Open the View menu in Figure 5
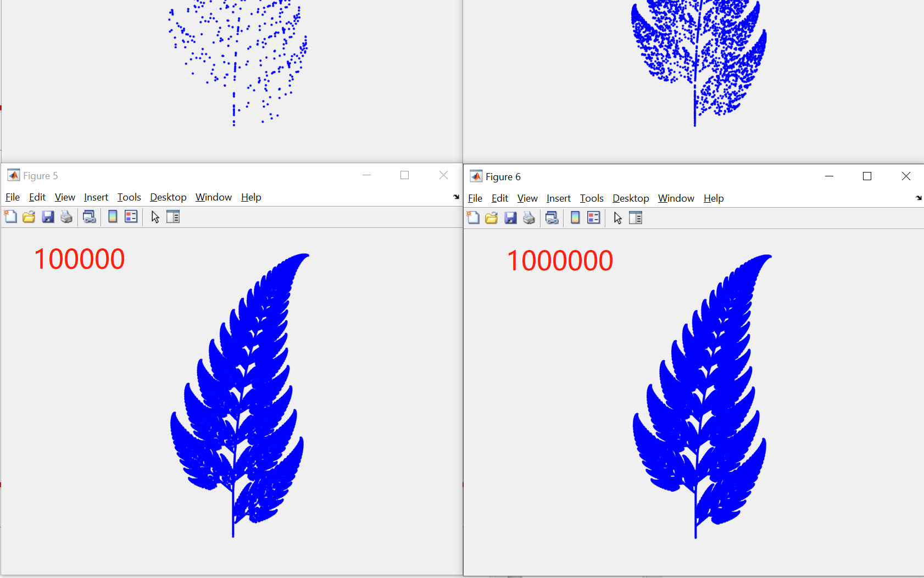The height and width of the screenshot is (578, 924). pos(65,197)
